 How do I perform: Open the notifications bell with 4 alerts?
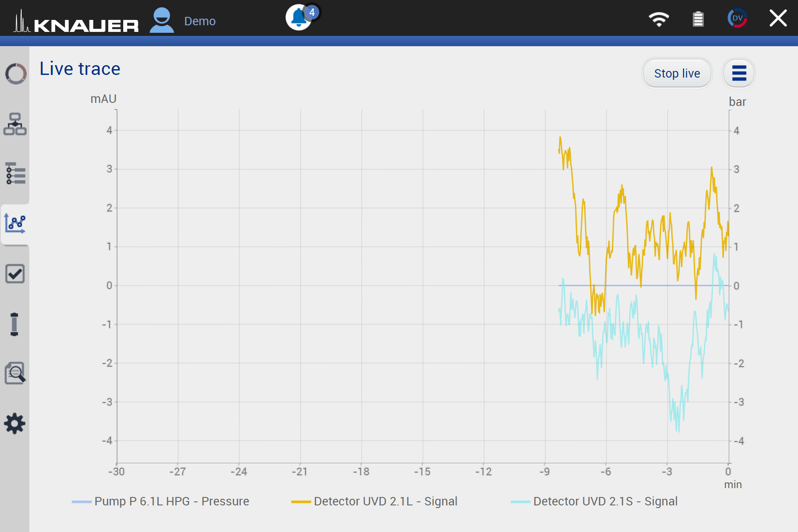tap(299, 18)
